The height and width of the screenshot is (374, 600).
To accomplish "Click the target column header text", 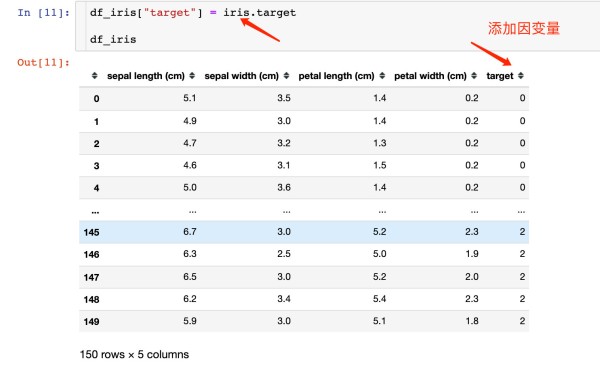I will (500, 76).
